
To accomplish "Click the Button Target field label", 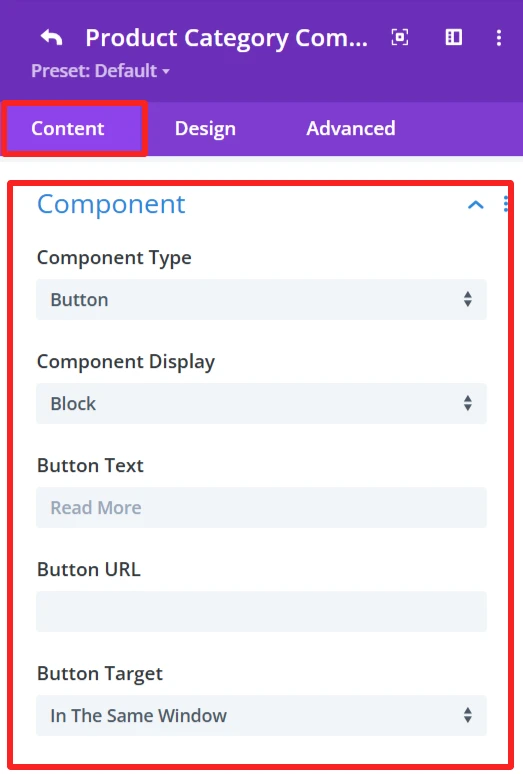I will [x=100, y=674].
